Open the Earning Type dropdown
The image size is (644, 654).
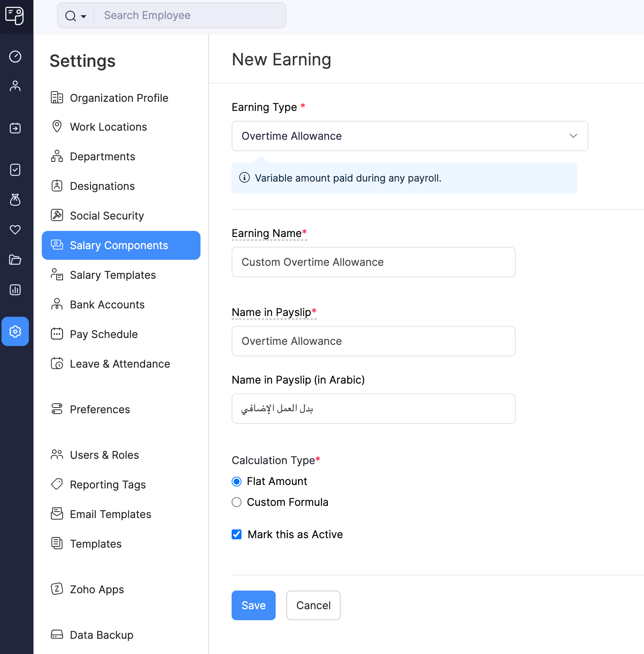click(x=410, y=136)
